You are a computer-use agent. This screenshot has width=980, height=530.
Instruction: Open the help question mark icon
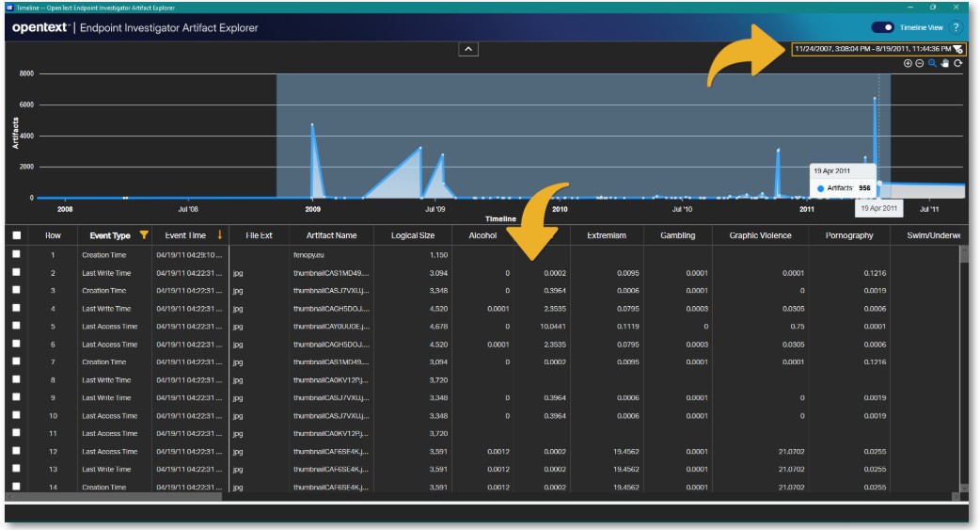pos(956,28)
